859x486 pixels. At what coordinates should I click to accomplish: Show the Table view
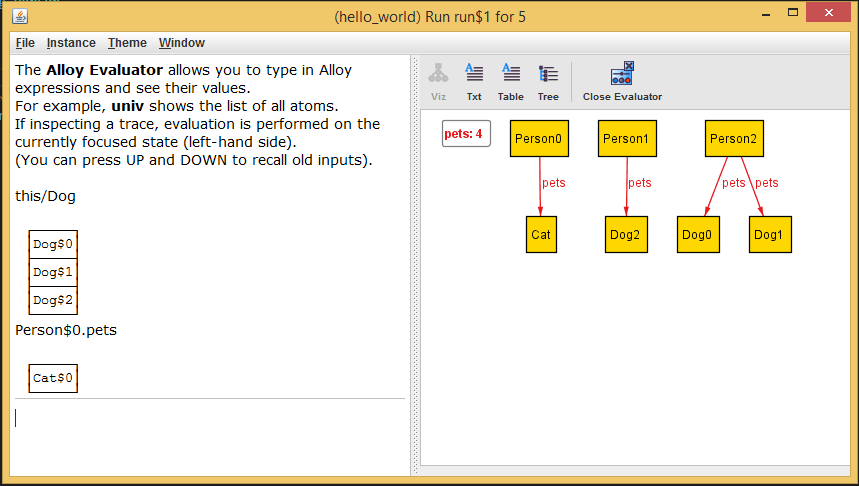pyautogui.click(x=511, y=82)
